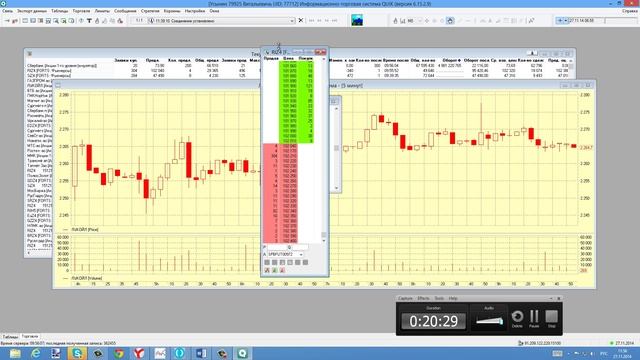Image resolution: width=640 pixels, height=360 pixels.
Task: Open Google Chrome from taskbar
Action: (119, 353)
